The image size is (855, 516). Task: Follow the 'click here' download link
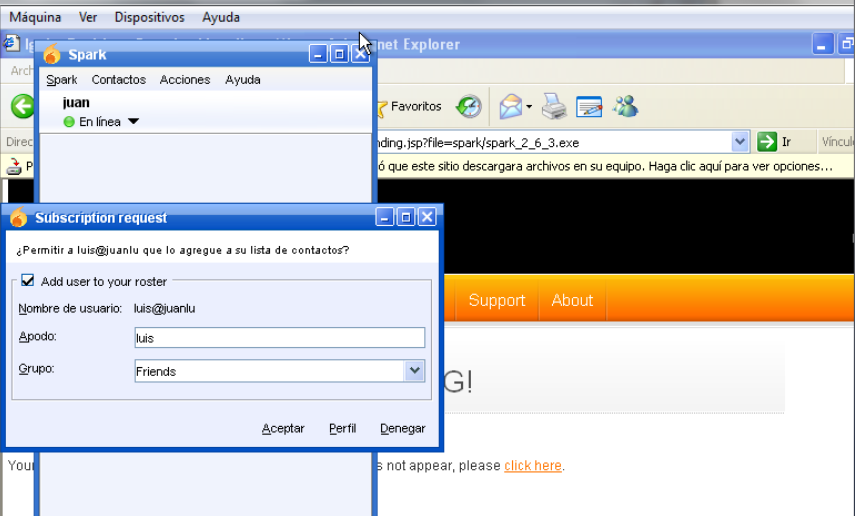point(532,466)
